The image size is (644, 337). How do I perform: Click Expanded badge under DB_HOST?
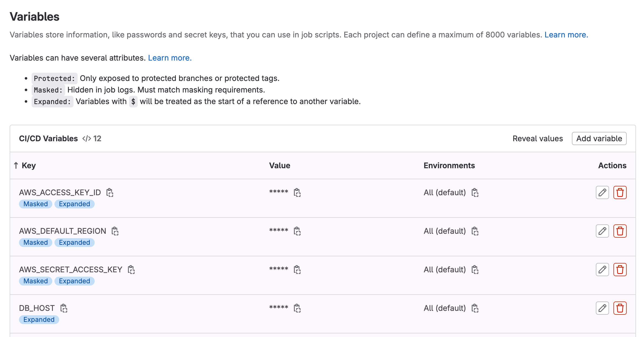(39, 320)
